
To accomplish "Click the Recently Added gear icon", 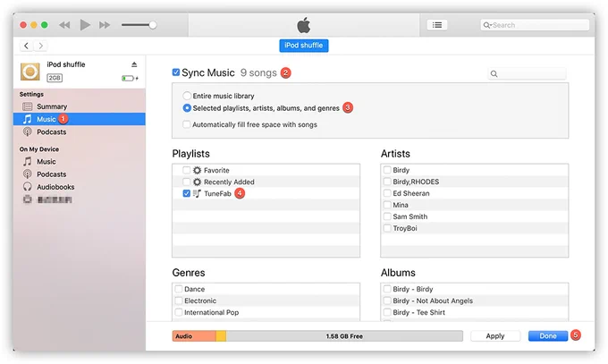I will pos(198,182).
